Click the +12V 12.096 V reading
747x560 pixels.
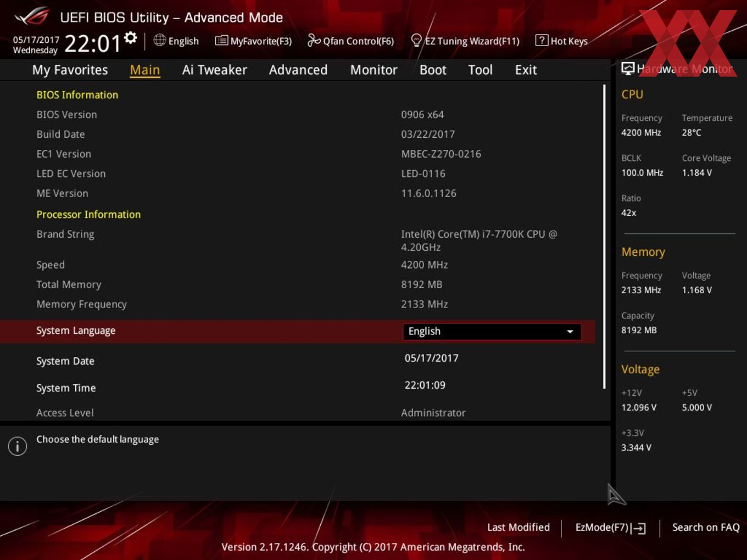(x=639, y=407)
